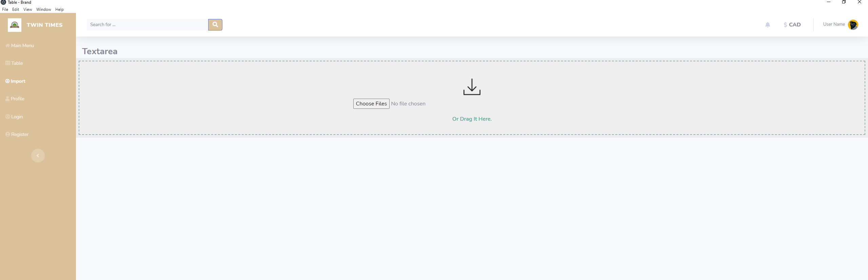Image resolution: width=868 pixels, height=280 pixels.
Task: Select Import in the sidebar
Action: coord(16,81)
